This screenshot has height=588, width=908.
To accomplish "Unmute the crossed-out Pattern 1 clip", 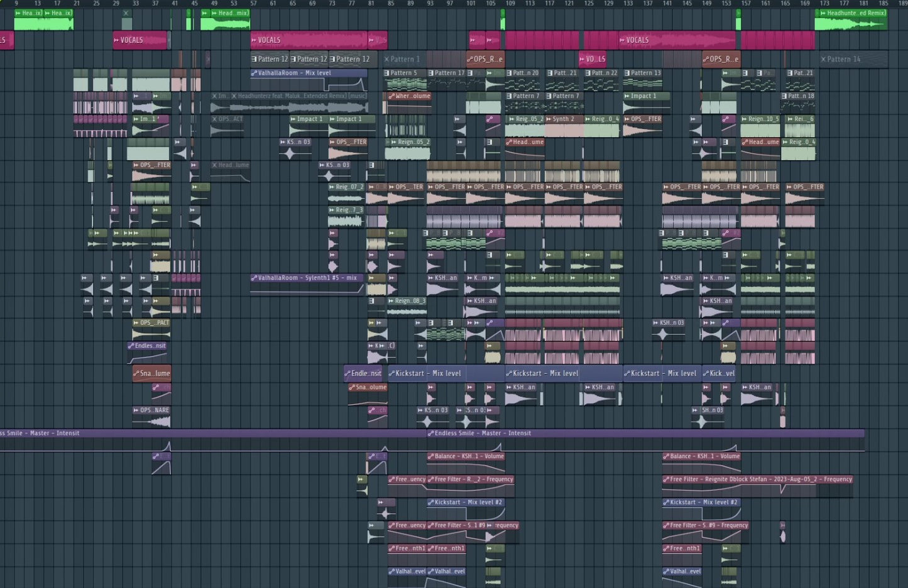I will (x=388, y=59).
